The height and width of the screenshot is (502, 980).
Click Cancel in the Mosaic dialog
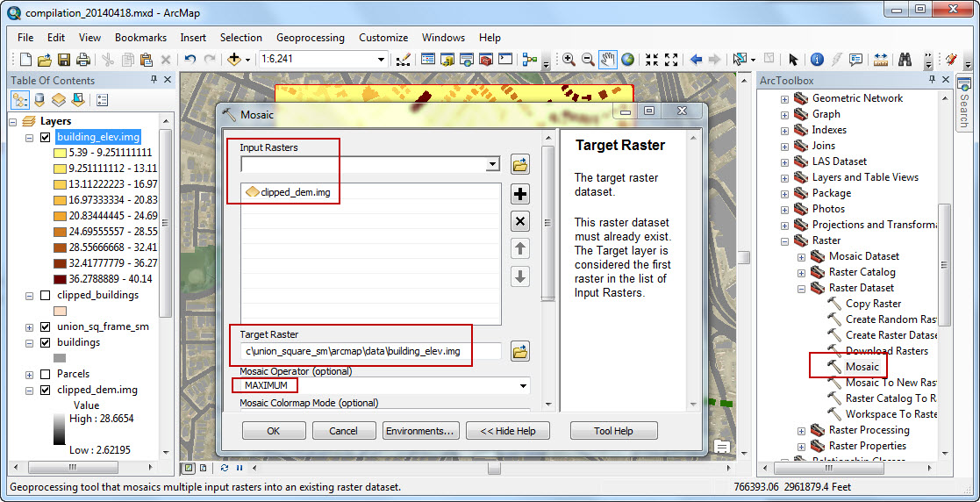[x=344, y=431]
